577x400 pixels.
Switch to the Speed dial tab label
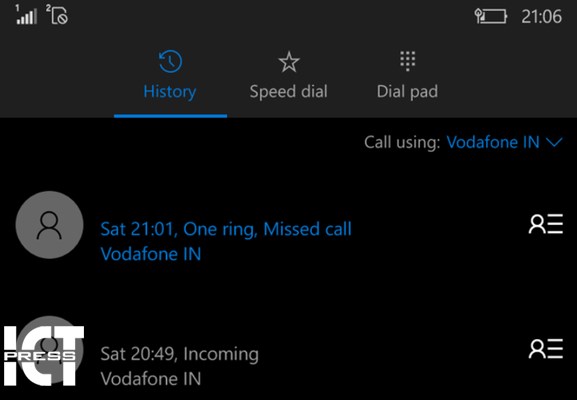tap(288, 91)
